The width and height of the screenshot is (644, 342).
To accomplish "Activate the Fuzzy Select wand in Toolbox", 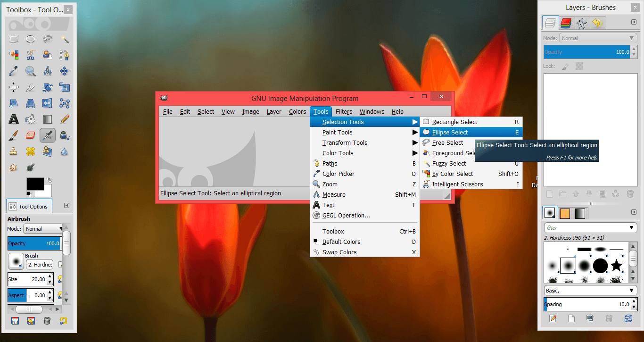I will pos(65,39).
